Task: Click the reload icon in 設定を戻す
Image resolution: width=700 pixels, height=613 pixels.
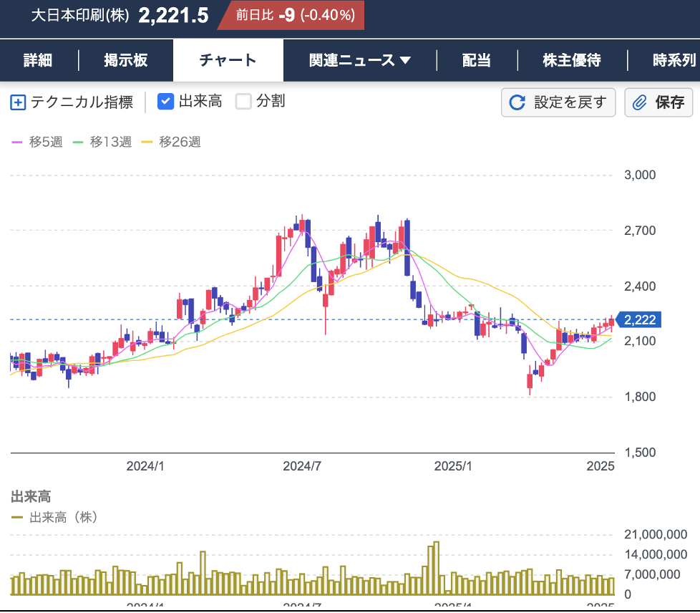Action: (517, 102)
